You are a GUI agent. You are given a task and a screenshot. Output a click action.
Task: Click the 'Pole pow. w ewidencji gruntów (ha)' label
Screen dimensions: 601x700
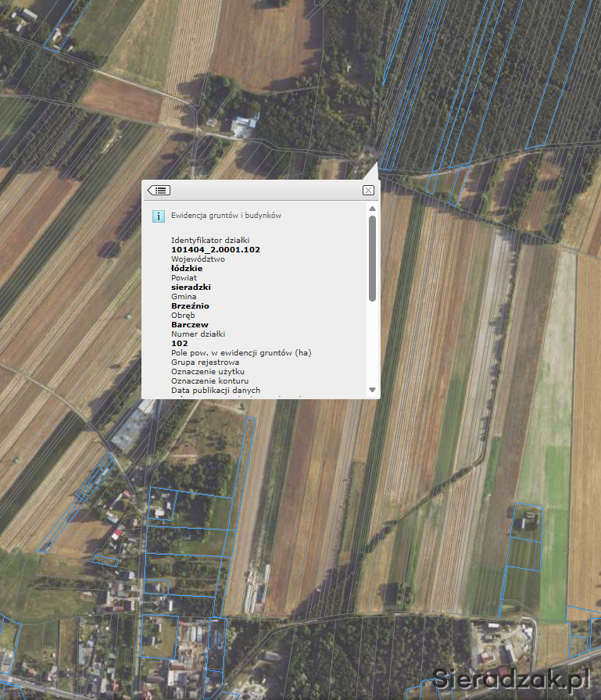241,352
